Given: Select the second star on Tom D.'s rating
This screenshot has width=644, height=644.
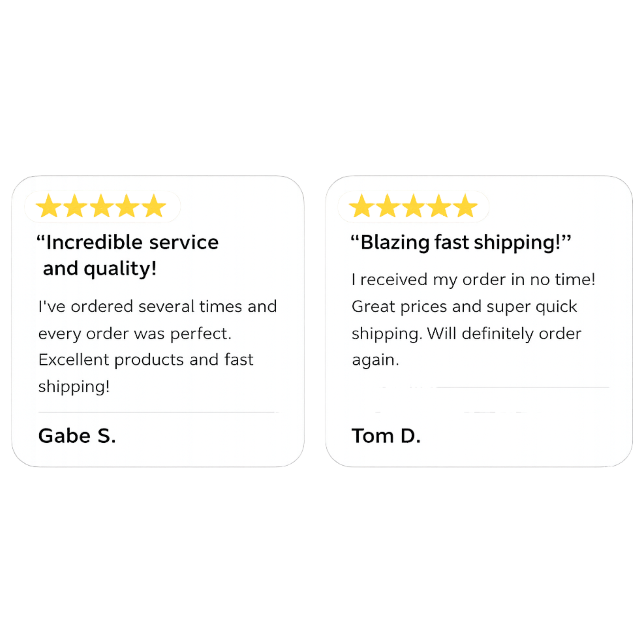Looking at the screenshot, I should (388, 207).
